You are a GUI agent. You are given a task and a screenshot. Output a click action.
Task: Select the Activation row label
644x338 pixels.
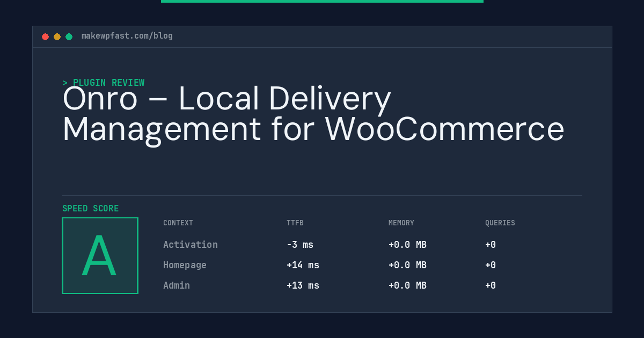[191, 245]
